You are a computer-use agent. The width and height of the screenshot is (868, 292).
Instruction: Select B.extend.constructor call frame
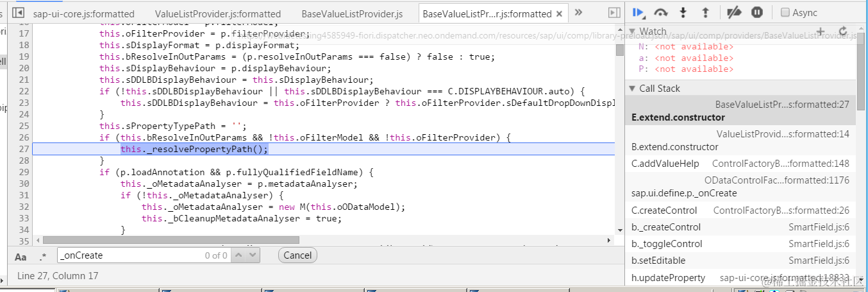click(740, 140)
